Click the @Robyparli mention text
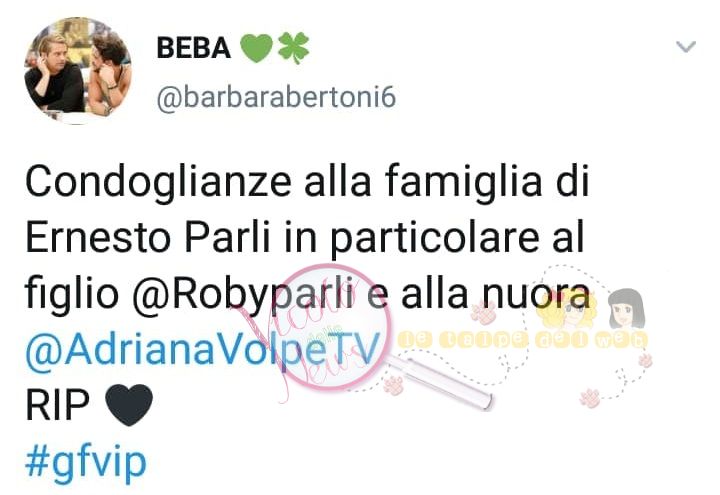 click(244, 294)
